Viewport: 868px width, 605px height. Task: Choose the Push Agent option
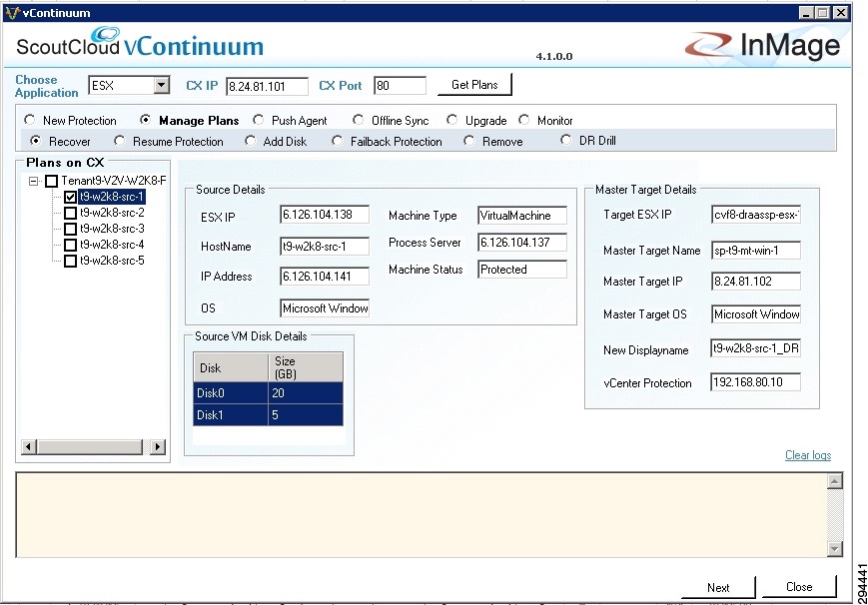(258, 120)
